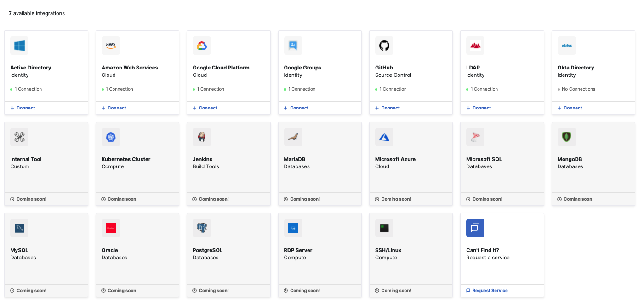Click the Google Groups card title
The image size is (644, 304).
pos(303,68)
